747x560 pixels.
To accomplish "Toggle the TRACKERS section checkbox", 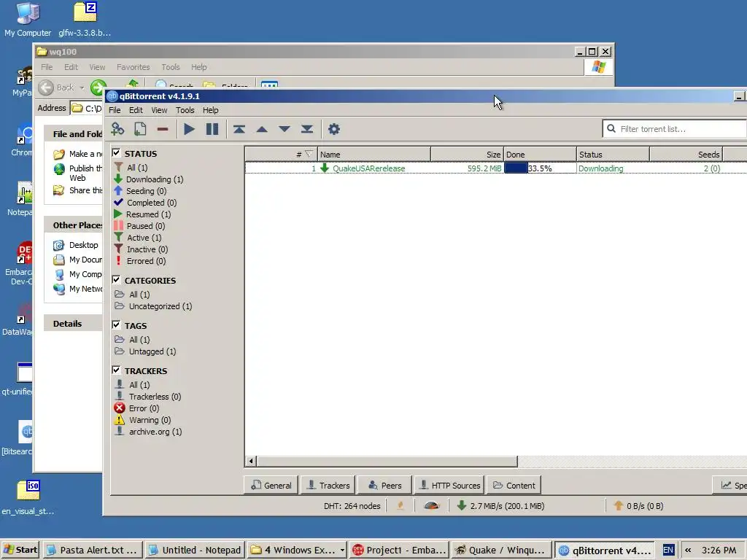I will tap(116, 370).
